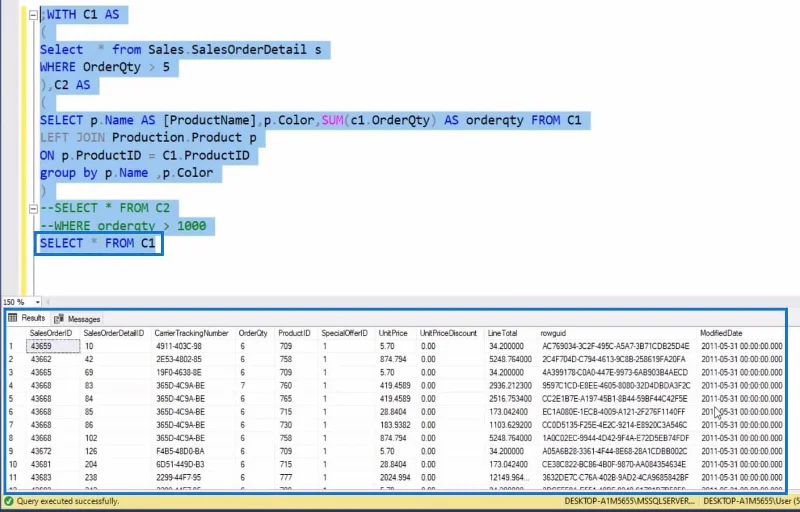Click cell 43665 in SalesOrderID column

click(41, 373)
